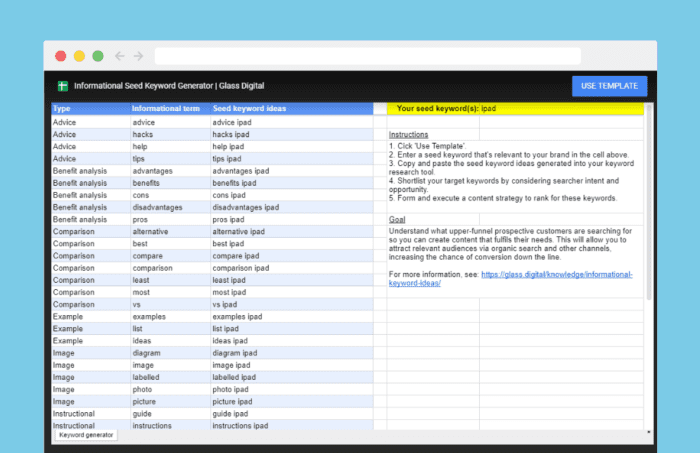Click the Seed keyword ideas column header
The image size is (700, 453).
(x=292, y=108)
